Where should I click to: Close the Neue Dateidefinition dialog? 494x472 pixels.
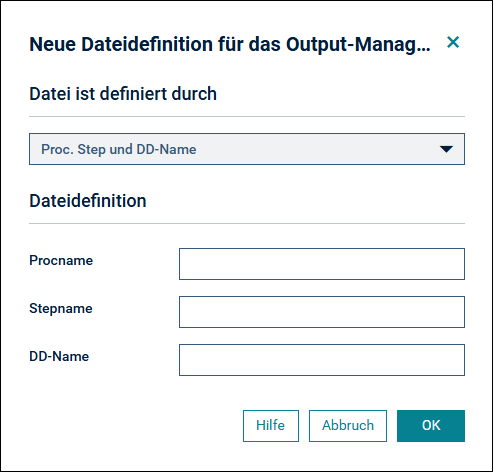pyautogui.click(x=453, y=42)
